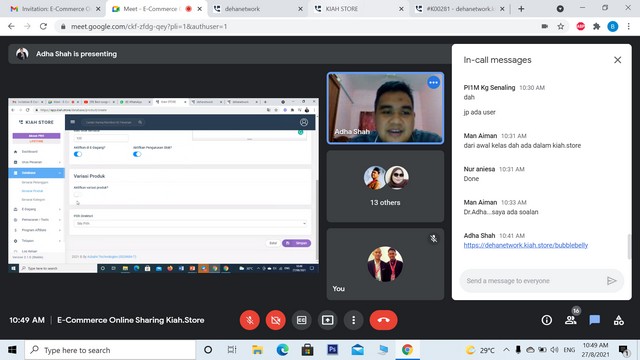Image resolution: width=640 pixels, height=360 pixels.
Task: Close the In-call messages panel
Action: point(618,60)
